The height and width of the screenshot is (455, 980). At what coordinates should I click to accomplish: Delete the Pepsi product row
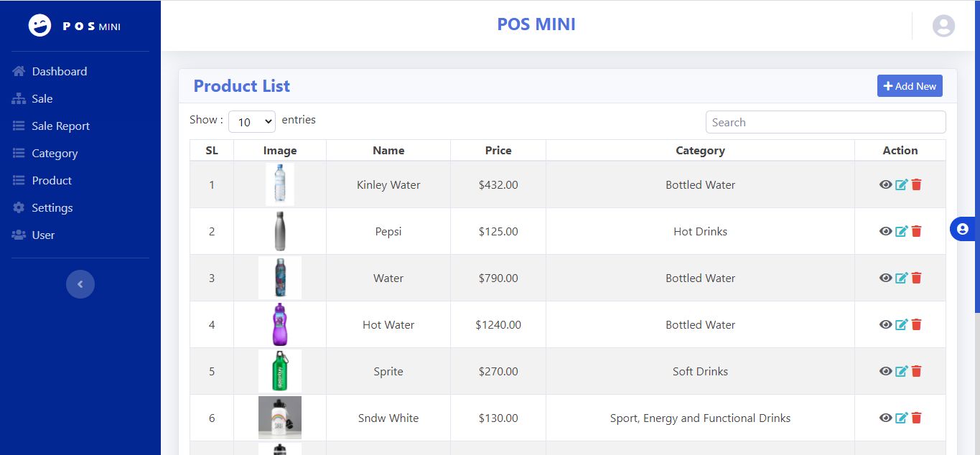pos(916,231)
